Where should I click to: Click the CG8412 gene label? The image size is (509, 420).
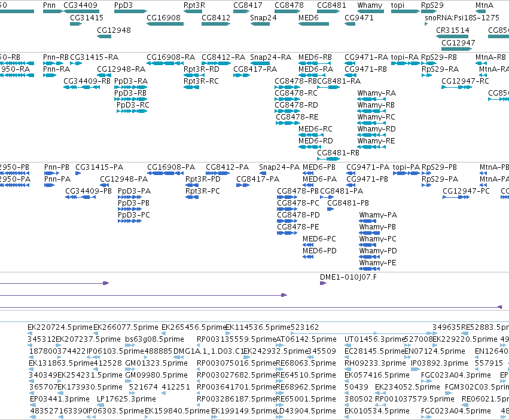[x=216, y=17]
